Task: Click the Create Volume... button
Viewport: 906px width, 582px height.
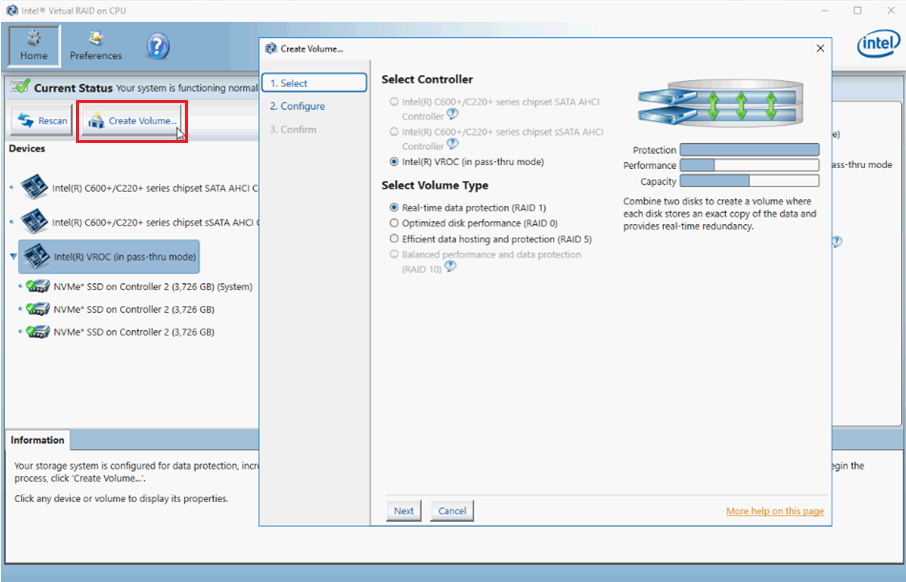Action: coord(132,120)
